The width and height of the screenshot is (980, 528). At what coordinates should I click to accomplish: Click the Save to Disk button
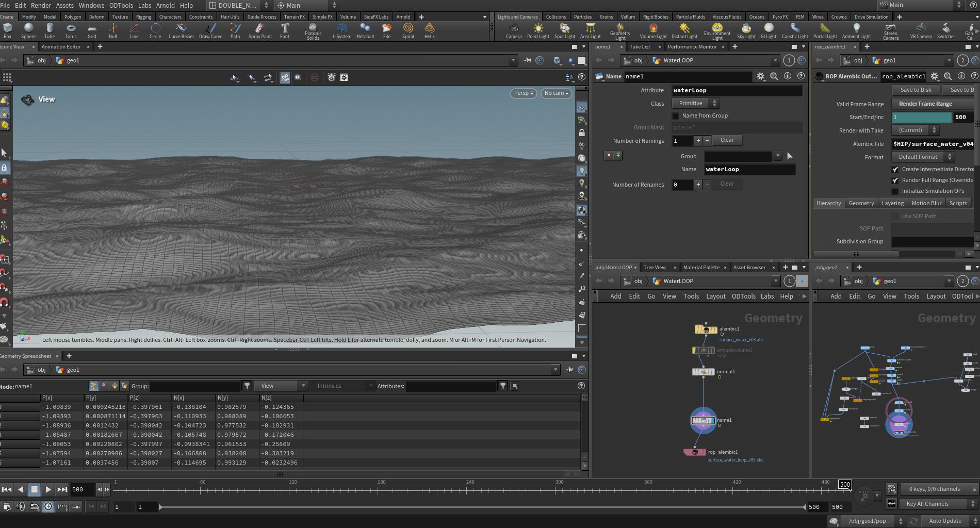(x=916, y=90)
